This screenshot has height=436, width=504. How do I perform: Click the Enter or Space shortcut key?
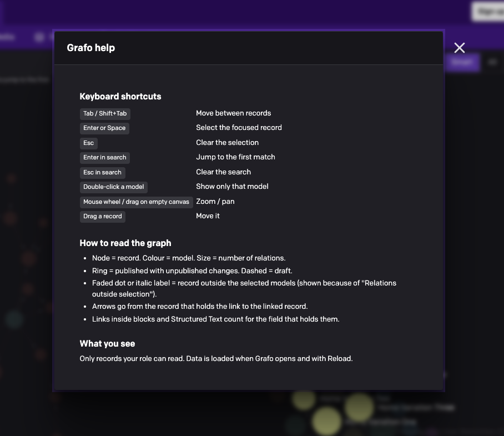click(104, 128)
